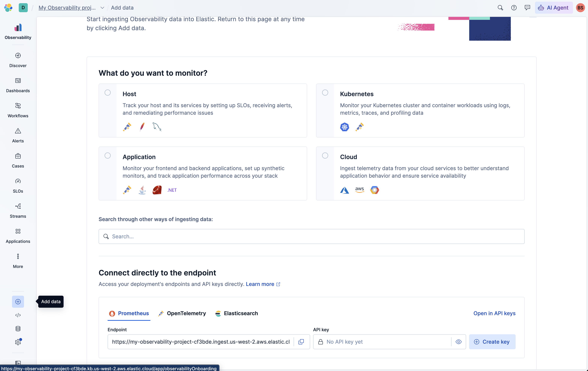Click the Endpoint URL field
The height and width of the screenshot is (371, 588).
click(x=201, y=342)
